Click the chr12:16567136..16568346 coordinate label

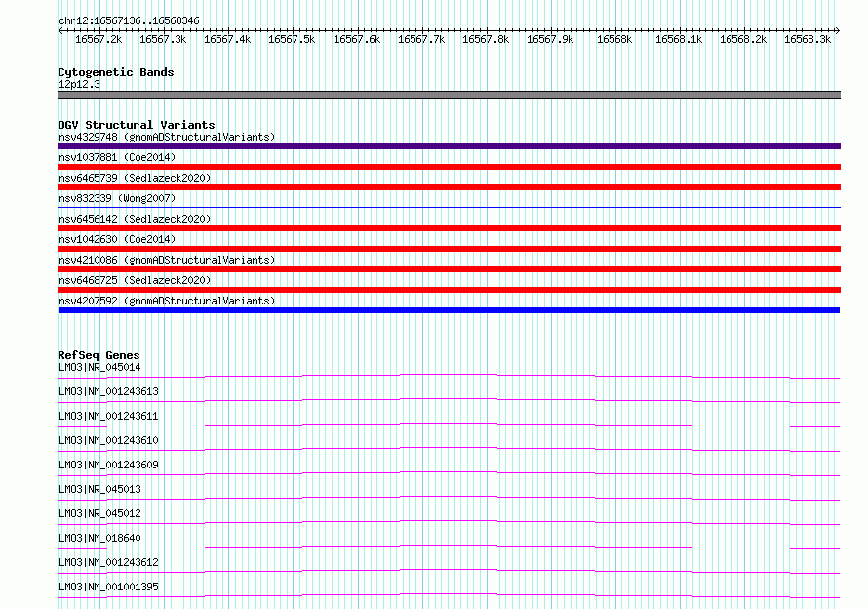click(129, 20)
